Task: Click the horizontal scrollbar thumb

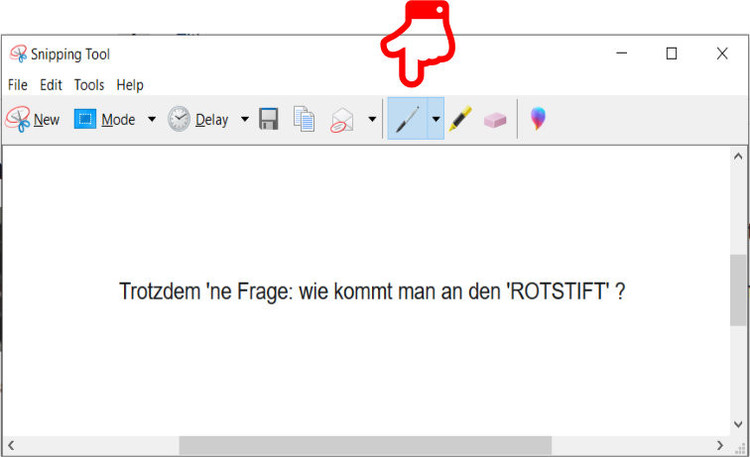Action: 365,446
